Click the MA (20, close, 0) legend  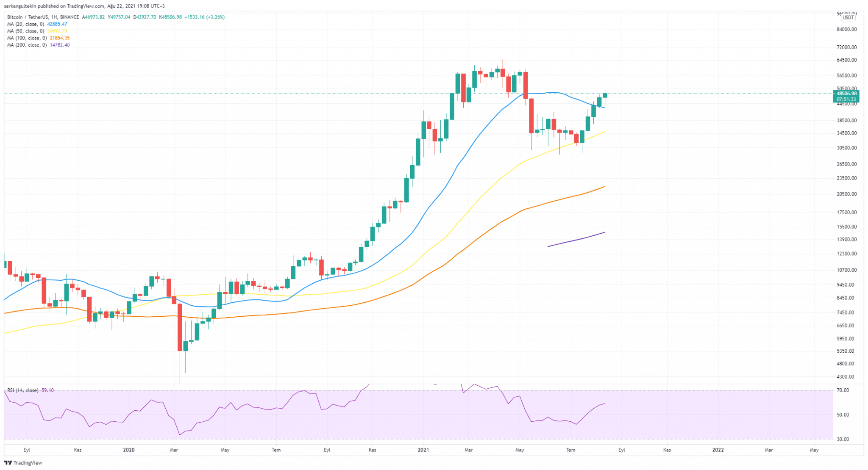click(25, 24)
